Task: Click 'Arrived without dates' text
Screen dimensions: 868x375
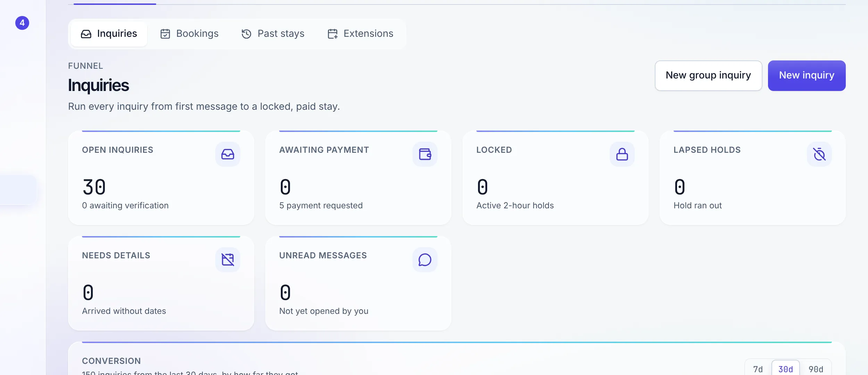Action: tap(124, 311)
